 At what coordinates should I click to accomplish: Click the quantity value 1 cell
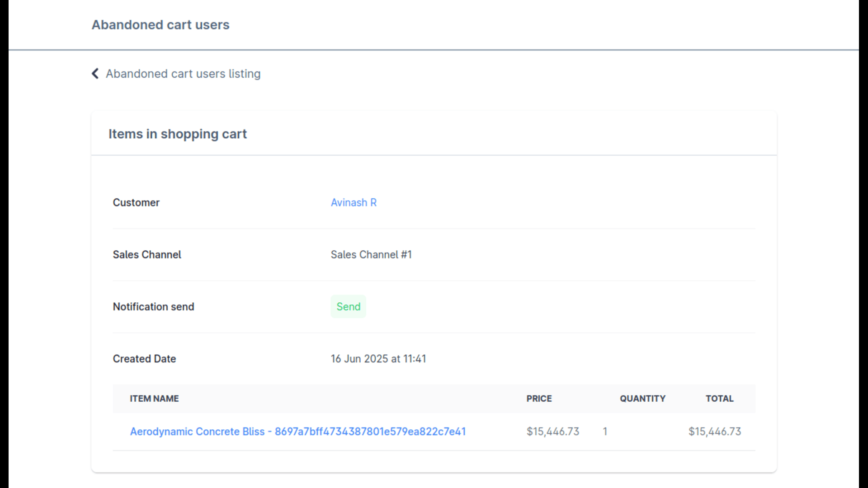605,432
